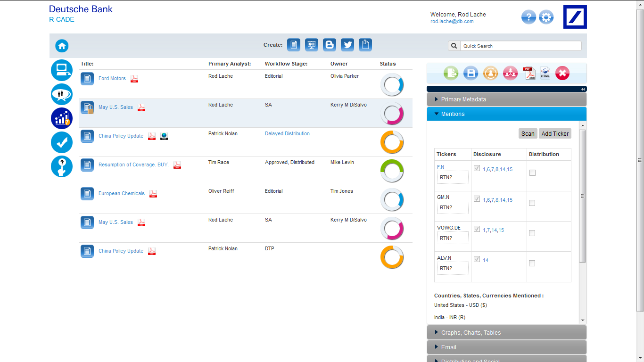This screenshot has height=362, width=644.
Task: Toggle Disclosure checkbox for GM.N
Action: 477,199
